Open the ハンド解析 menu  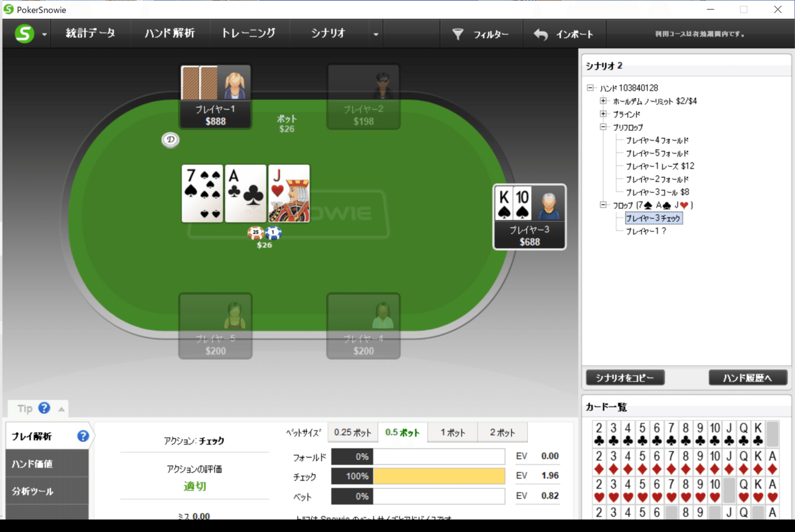170,34
